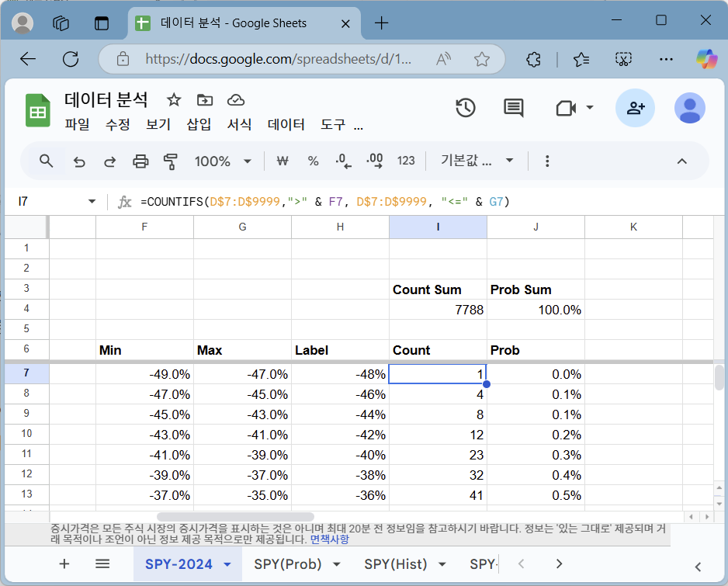Open the SPY-2024 sheet tab menu arrow

tap(227, 564)
